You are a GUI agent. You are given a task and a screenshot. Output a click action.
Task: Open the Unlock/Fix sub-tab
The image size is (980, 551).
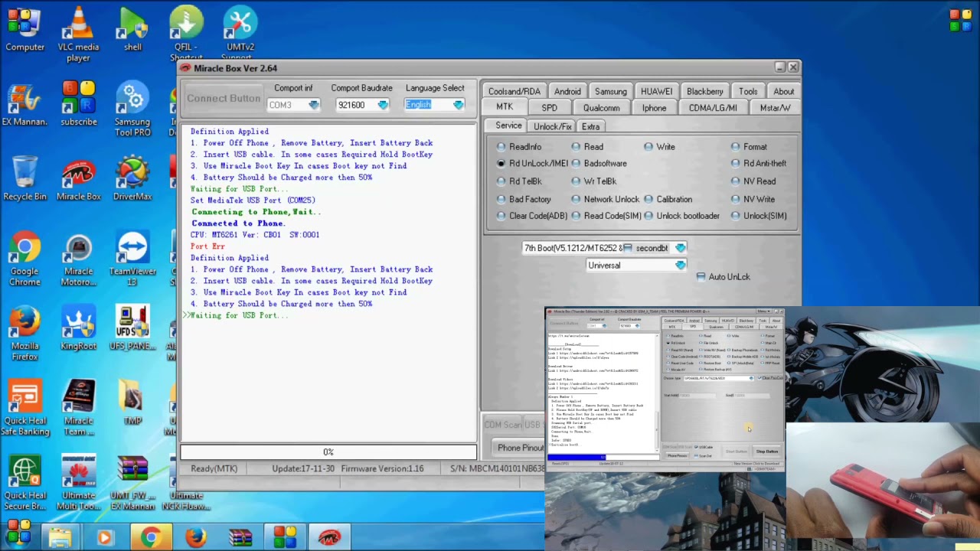coord(552,127)
